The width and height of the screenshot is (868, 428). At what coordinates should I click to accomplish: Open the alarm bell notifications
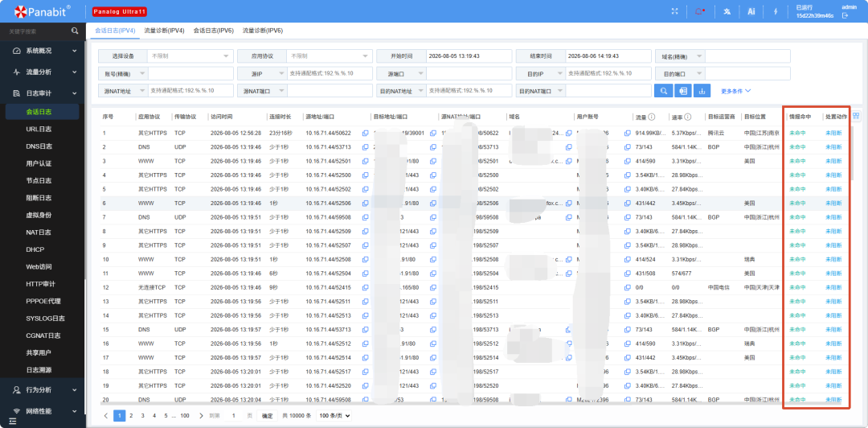click(698, 11)
